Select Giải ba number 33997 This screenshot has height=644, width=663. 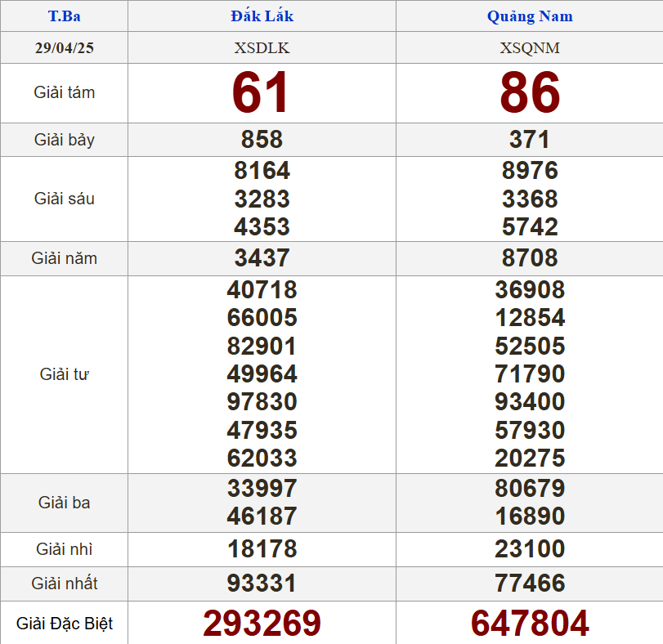point(262,489)
